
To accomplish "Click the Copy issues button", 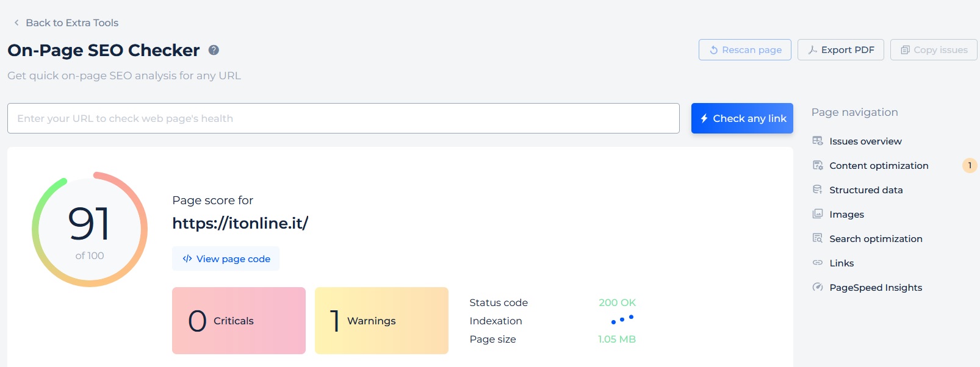I will 934,50.
